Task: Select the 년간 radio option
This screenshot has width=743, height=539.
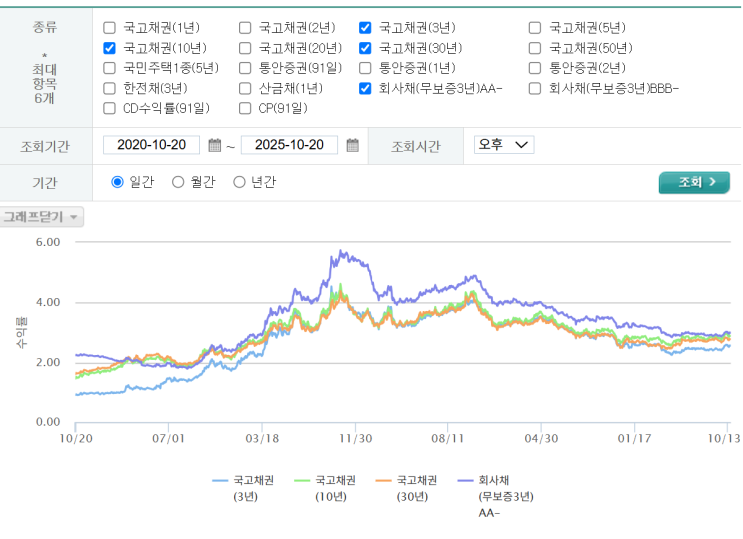Action: [x=239, y=182]
